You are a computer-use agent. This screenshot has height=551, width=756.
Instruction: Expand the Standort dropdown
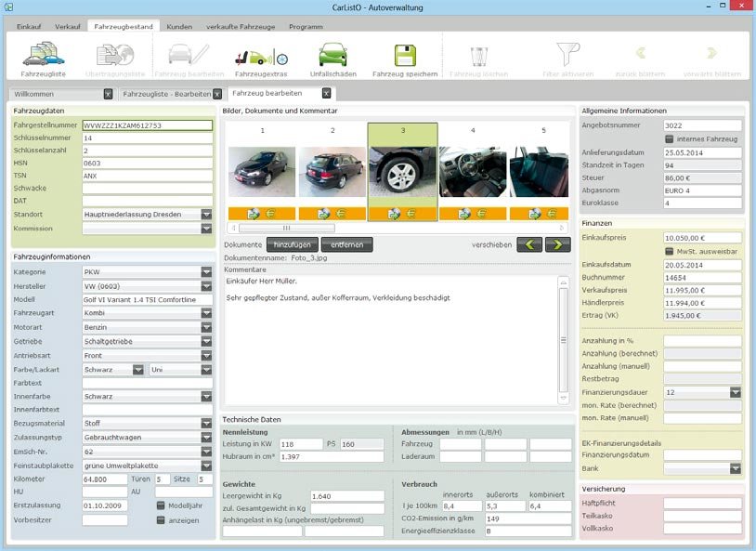click(206, 215)
